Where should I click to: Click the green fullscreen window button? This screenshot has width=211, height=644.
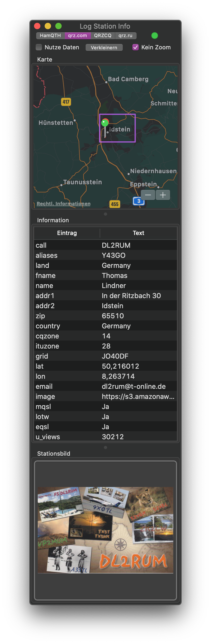coord(58,26)
